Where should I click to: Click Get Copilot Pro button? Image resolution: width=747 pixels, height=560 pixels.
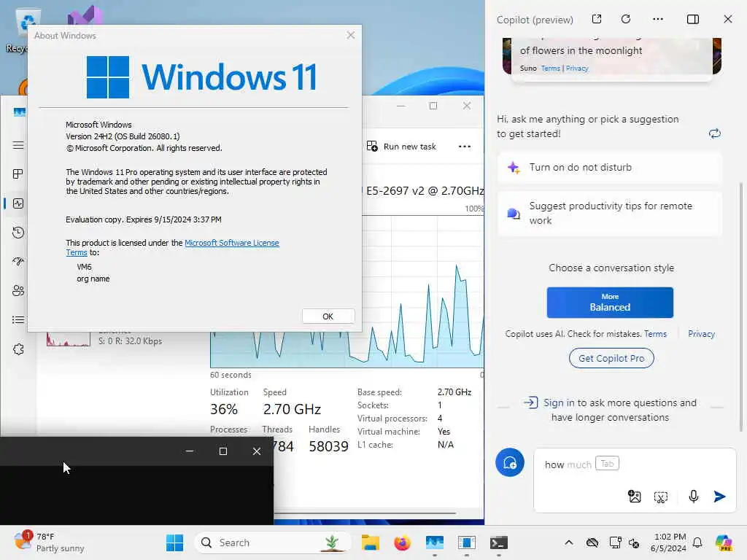(611, 358)
